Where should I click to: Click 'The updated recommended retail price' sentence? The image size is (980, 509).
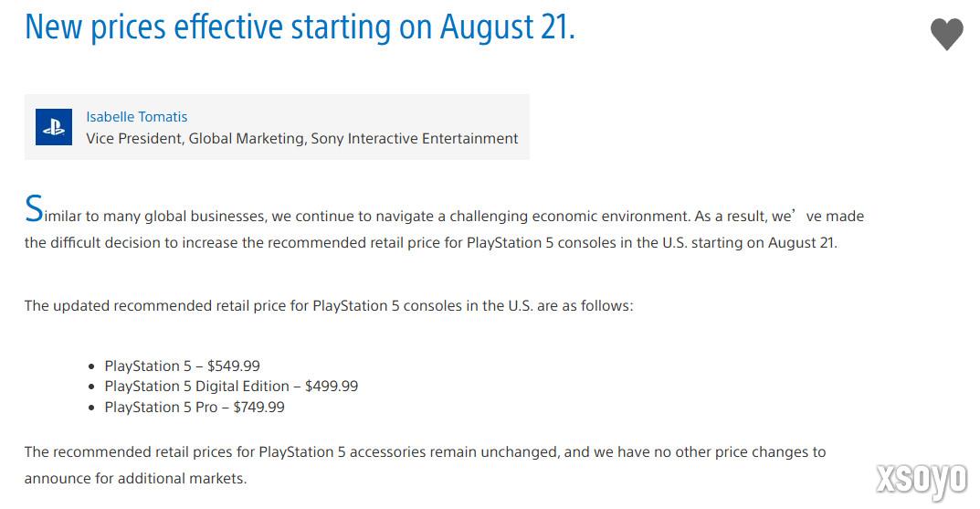(329, 306)
